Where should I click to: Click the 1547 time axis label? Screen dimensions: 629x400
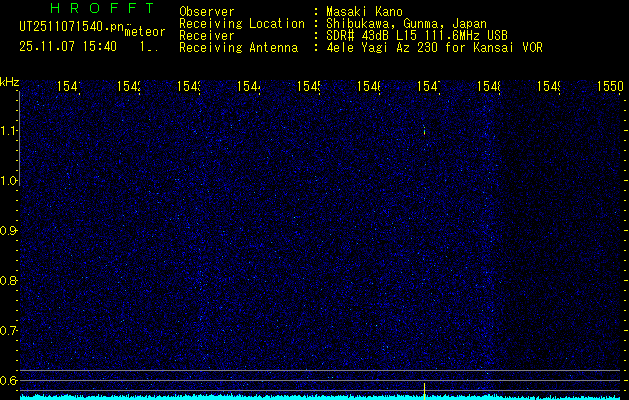[x=429, y=86]
